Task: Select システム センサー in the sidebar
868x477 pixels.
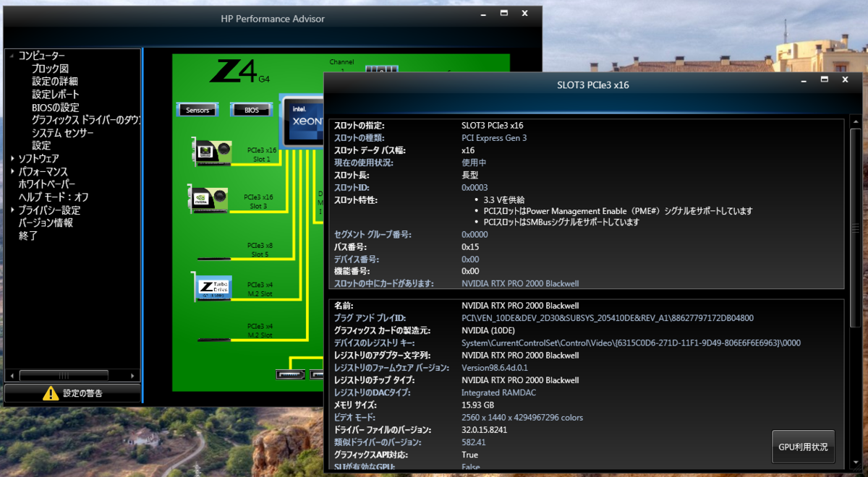Action: 62,133
